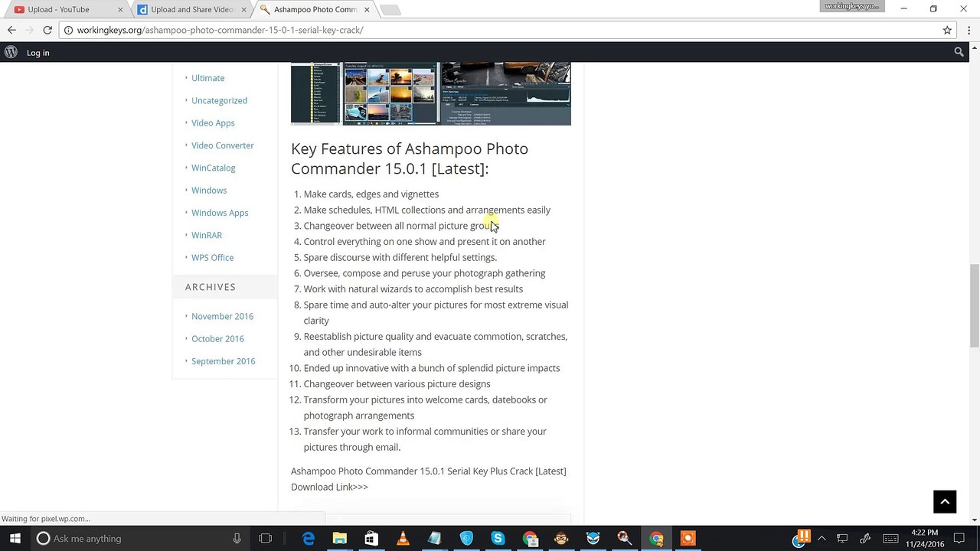980x551 pixels.
Task: Open File Explorer from taskbar
Action: coord(340,539)
